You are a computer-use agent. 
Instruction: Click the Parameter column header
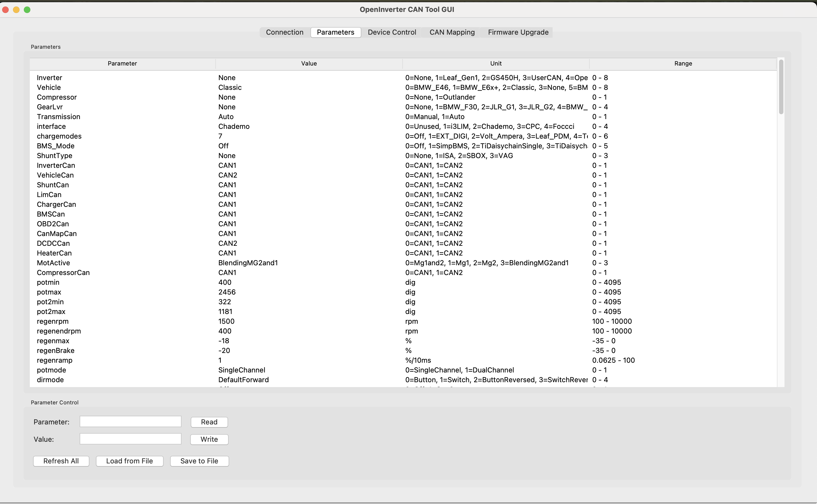point(122,63)
